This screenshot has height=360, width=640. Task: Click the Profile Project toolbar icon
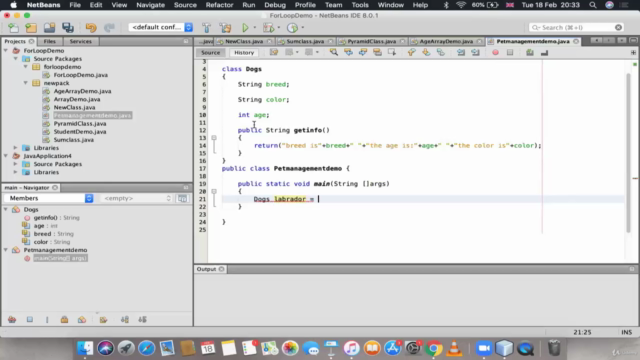292,28
